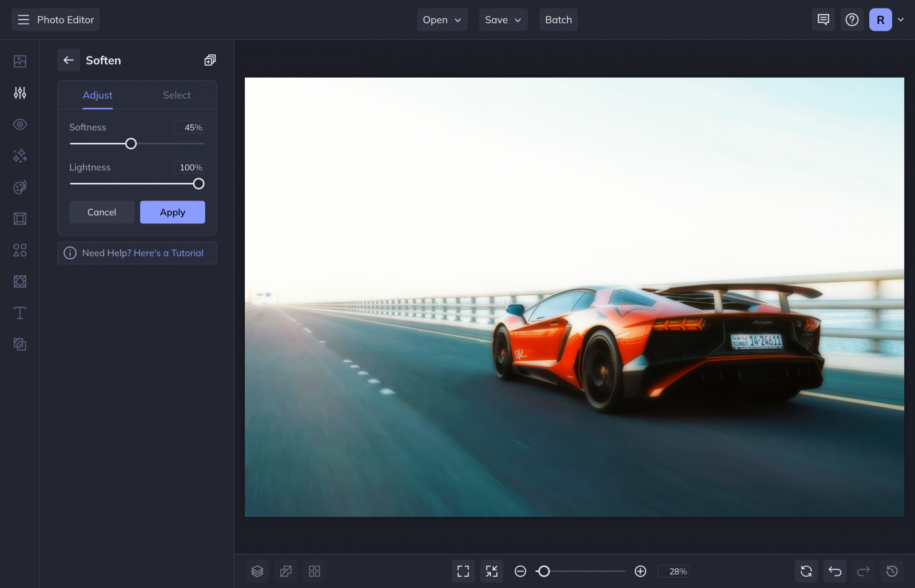Open the Effects sparkles tool
Image resolution: width=915 pixels, height=588 pixels.
tap(19, 156)
